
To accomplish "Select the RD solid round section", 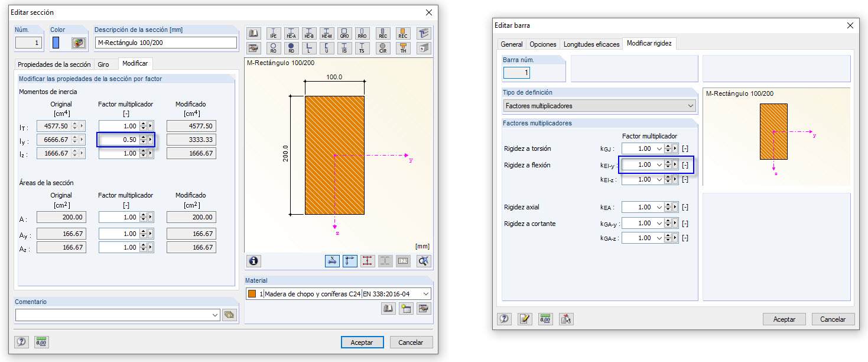I will [291, 48].
